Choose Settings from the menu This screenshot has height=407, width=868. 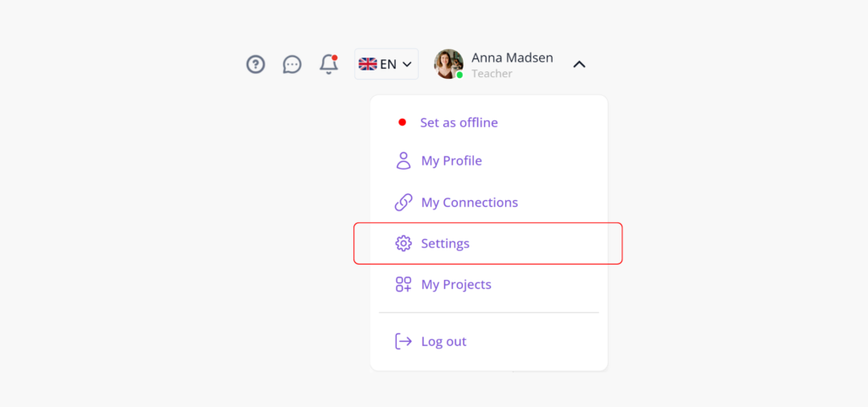[445, 243]
